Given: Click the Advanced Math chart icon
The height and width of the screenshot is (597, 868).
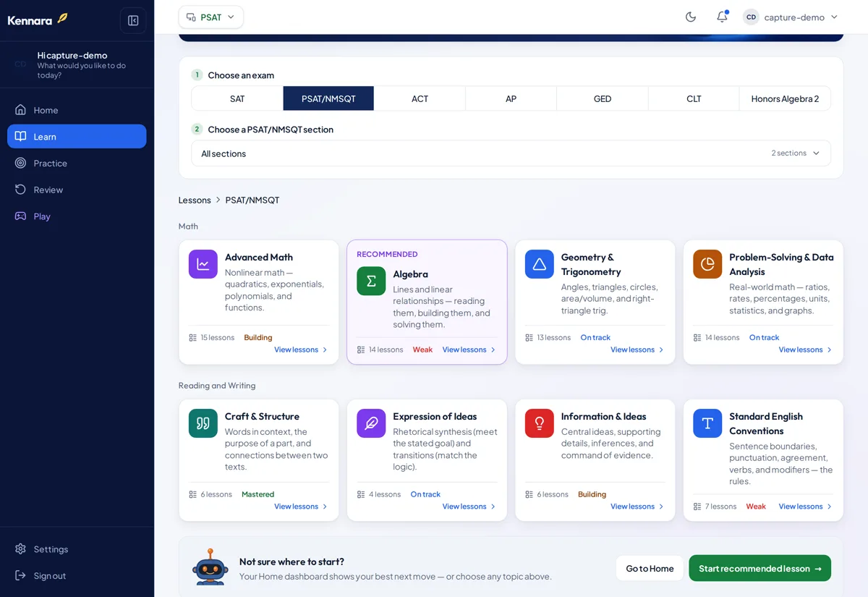Looking at the screenshot, I should pos(203,264).
